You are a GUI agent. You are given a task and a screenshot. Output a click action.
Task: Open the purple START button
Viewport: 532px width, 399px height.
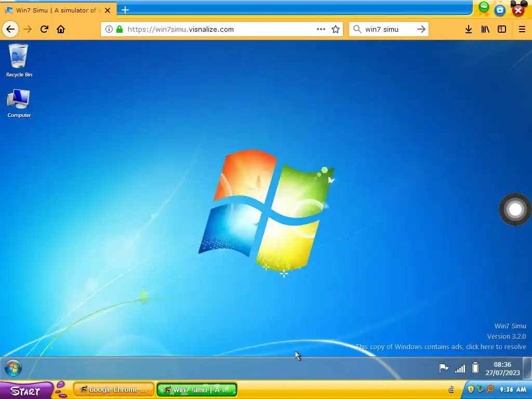point(26,391)
